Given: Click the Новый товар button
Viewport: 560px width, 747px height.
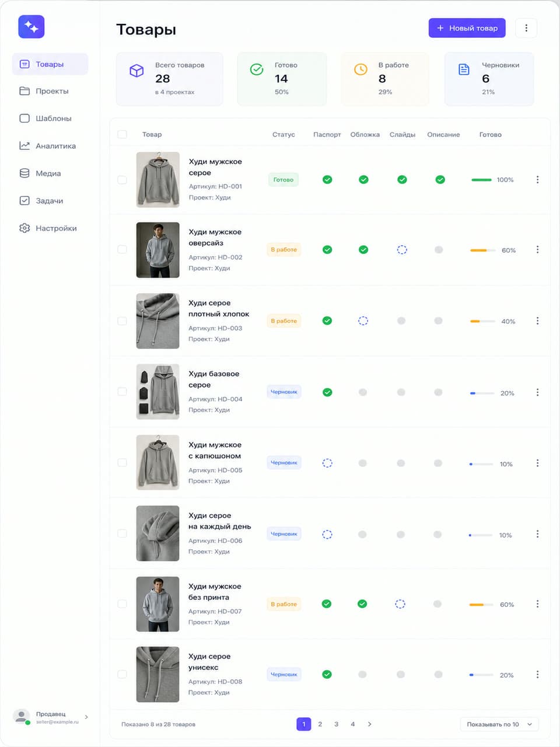Looking at the screenshot, I should click(x=467, y=28).
